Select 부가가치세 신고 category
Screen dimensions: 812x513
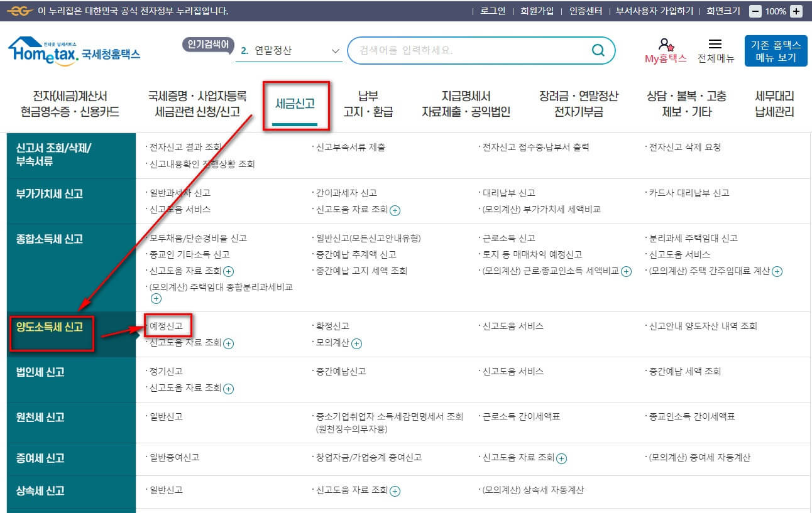tap(72, 201)
